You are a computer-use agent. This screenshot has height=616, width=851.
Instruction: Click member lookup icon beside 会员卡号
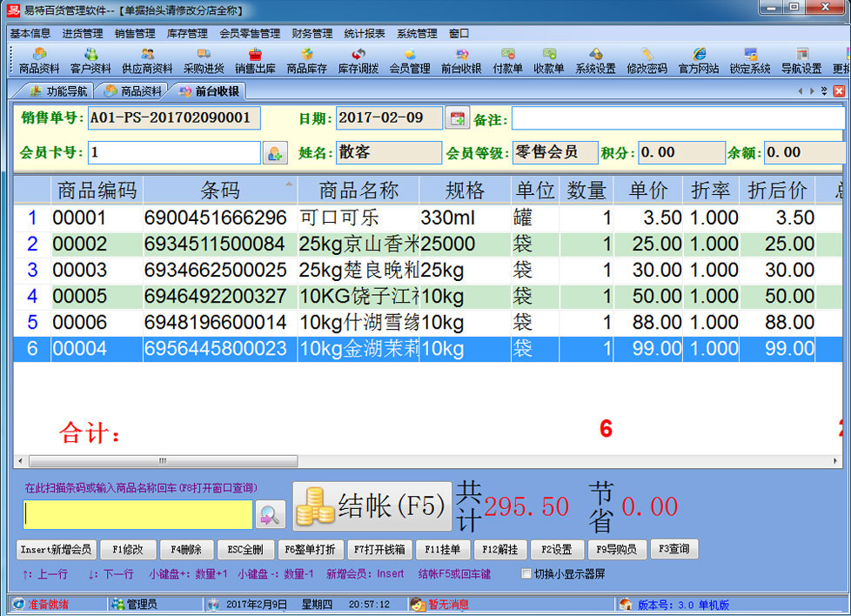274,153
